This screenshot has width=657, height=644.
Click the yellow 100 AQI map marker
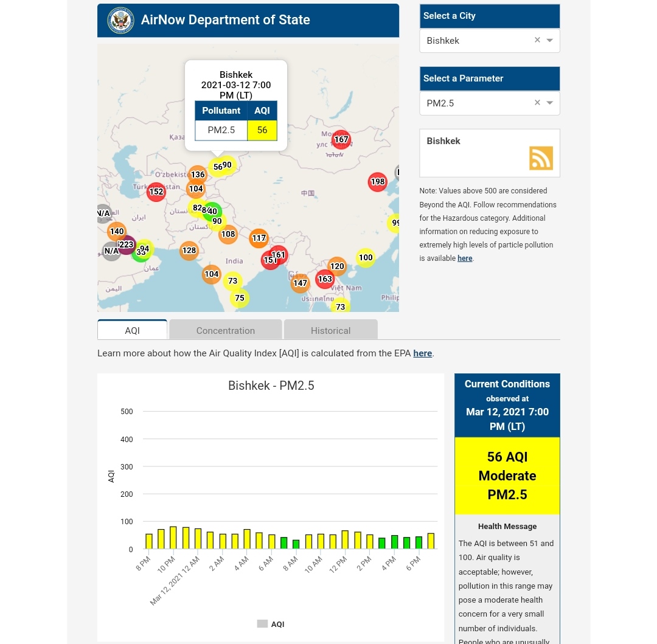coord(366,258)
